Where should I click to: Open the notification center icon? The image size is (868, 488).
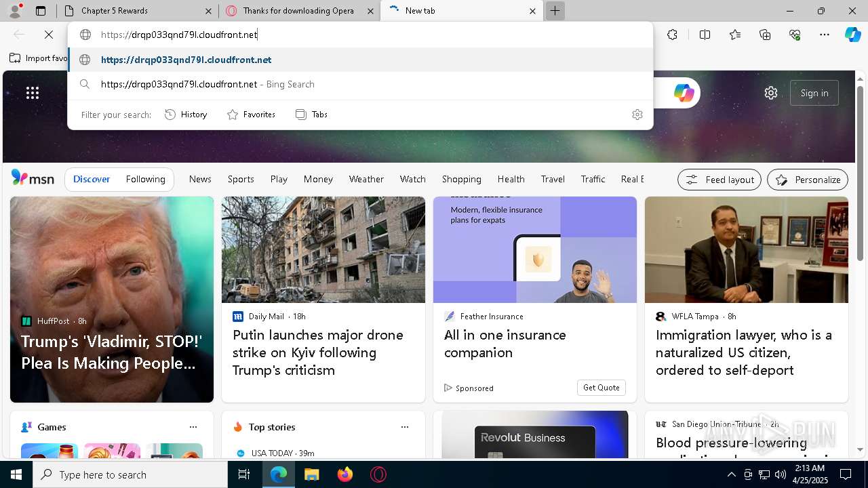click(846, 474)
